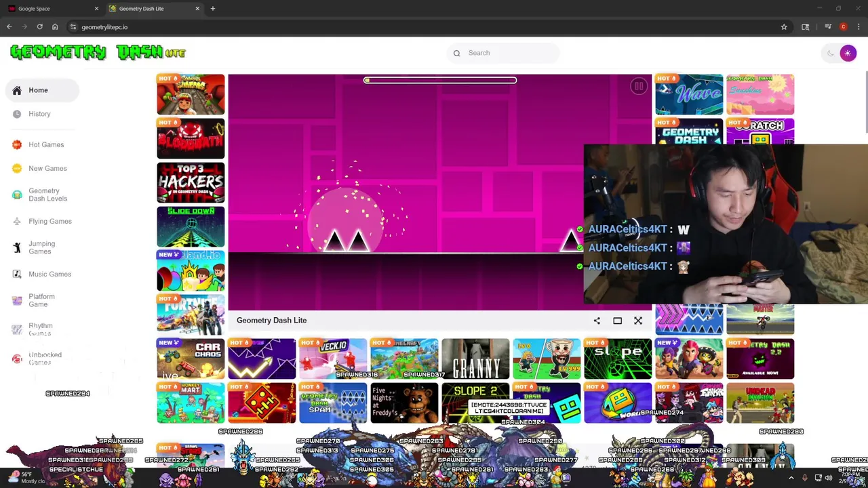Reload the current page

(40, 27)
